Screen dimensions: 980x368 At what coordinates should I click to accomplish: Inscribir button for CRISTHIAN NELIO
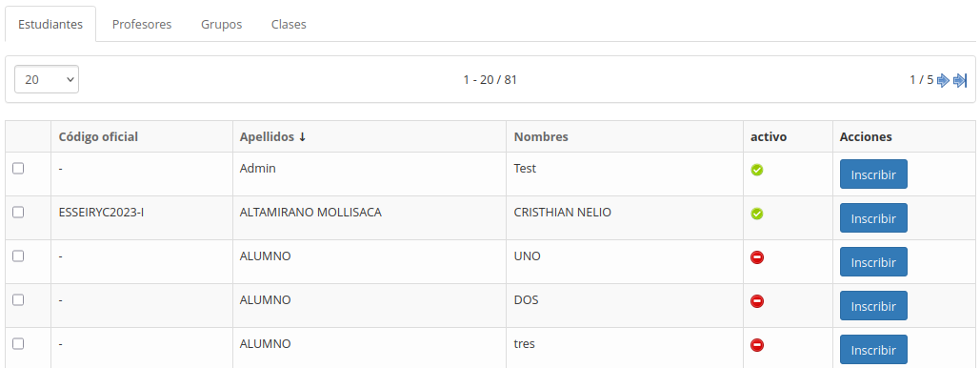pyautogui.click(x=873, y=218)
